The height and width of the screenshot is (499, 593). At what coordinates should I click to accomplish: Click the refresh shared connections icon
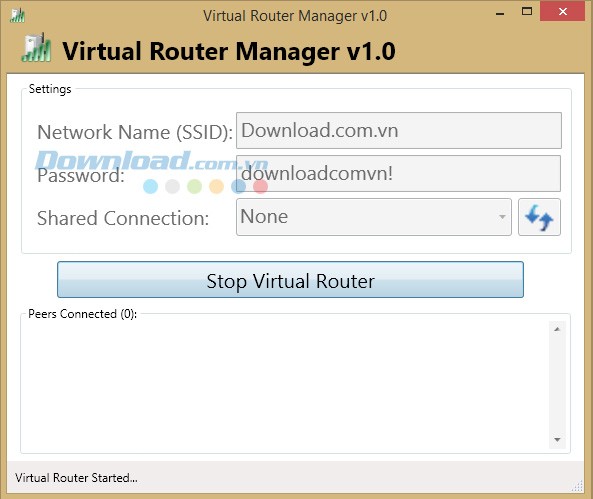click(x=539, y=217)
